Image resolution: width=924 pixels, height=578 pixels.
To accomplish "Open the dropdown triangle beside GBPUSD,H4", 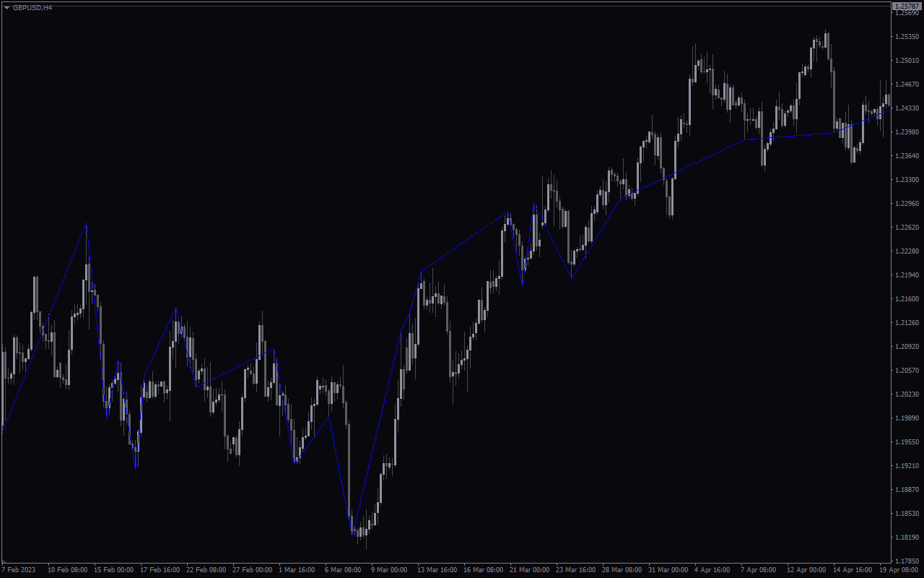I will pos(6,7).
